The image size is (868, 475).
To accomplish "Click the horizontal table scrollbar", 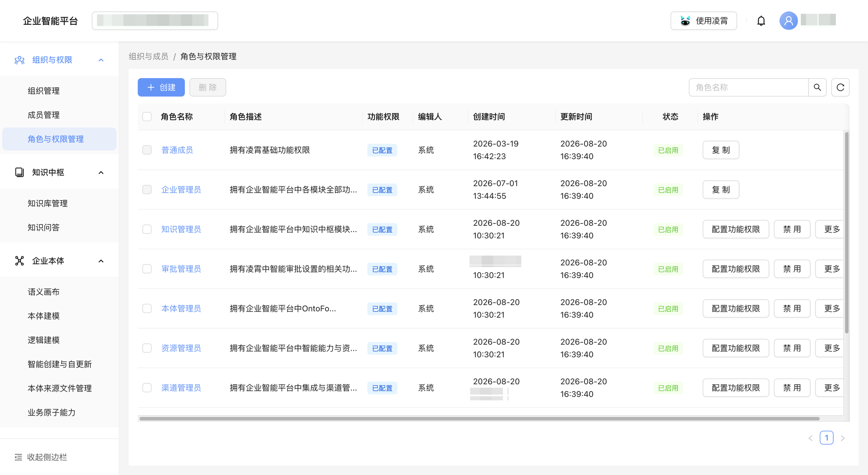I will [479, 419].
